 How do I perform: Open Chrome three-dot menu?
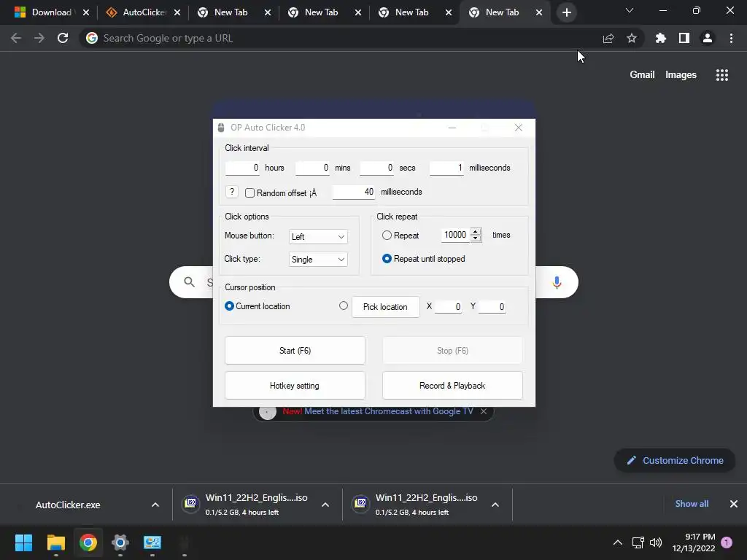tap(731, 38)
